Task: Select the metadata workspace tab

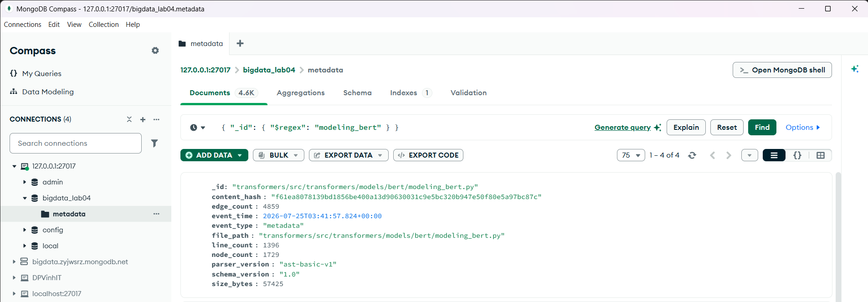Action: click(x=201, y=43)
